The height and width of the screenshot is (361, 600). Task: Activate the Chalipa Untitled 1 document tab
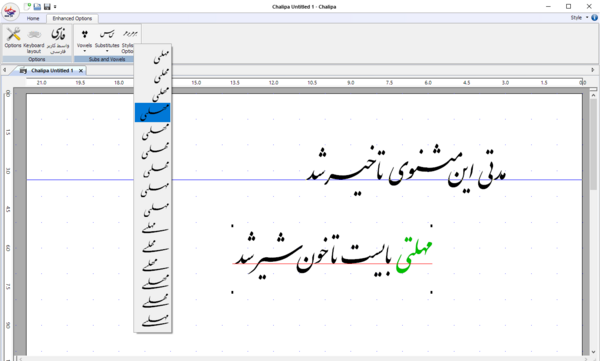click(52, 71)
